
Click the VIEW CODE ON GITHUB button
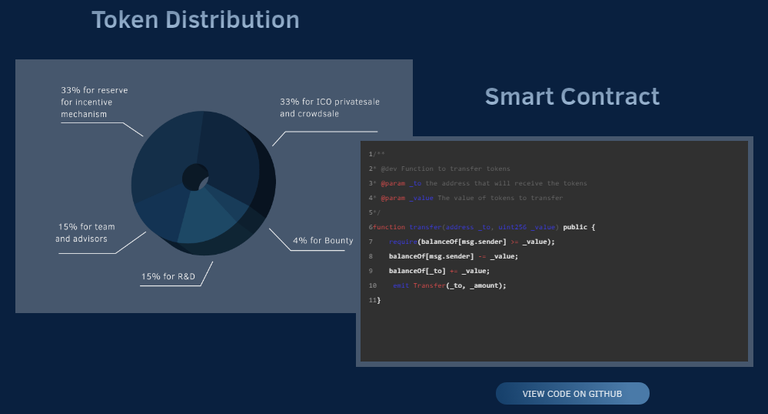[x=573, y=393]
